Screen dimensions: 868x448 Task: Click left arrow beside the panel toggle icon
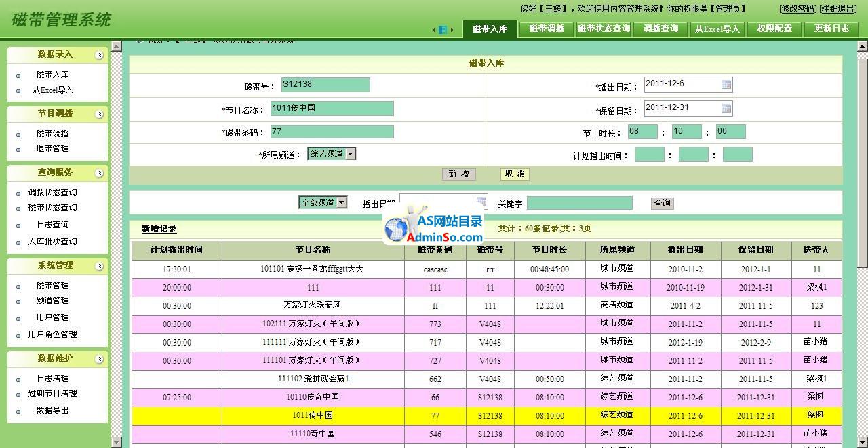coord(434,29)
